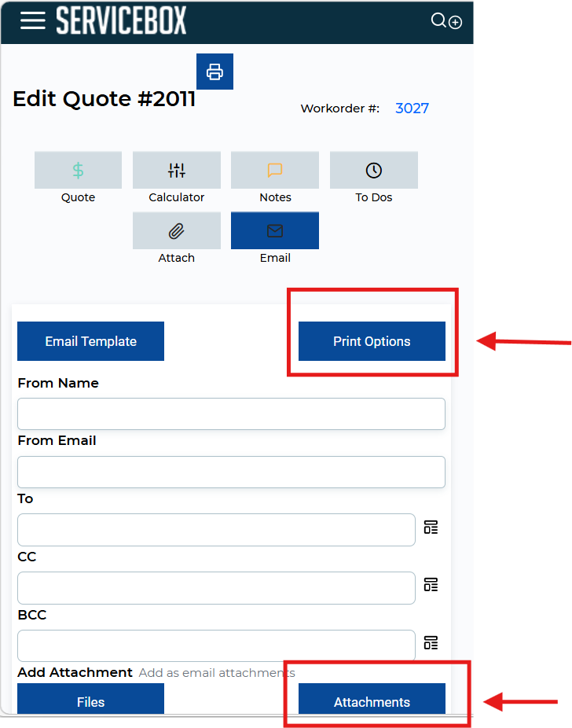
Task: Open the Quote dollar sign tab
Action: coord(78,170)
